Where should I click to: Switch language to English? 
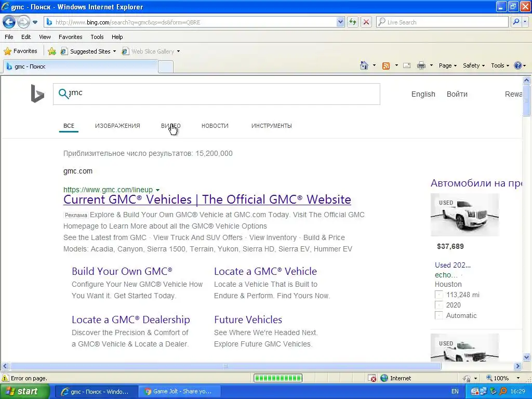tap(423, 94)
